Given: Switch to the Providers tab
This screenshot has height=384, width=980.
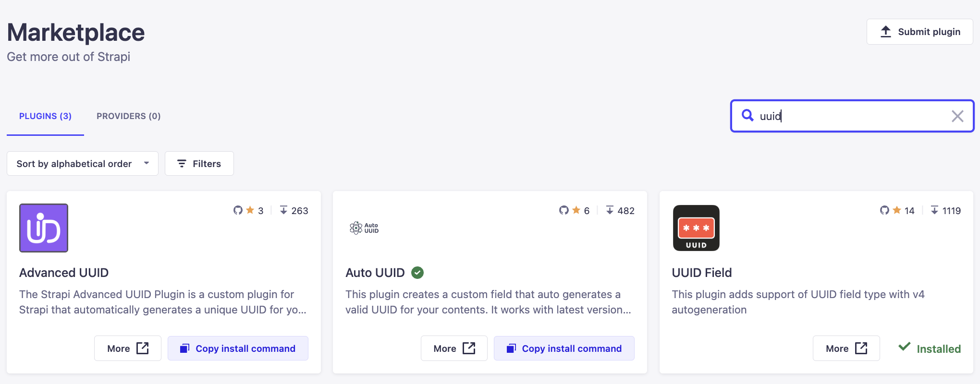Looking at the screenshot, I should [x=128, y=116].
